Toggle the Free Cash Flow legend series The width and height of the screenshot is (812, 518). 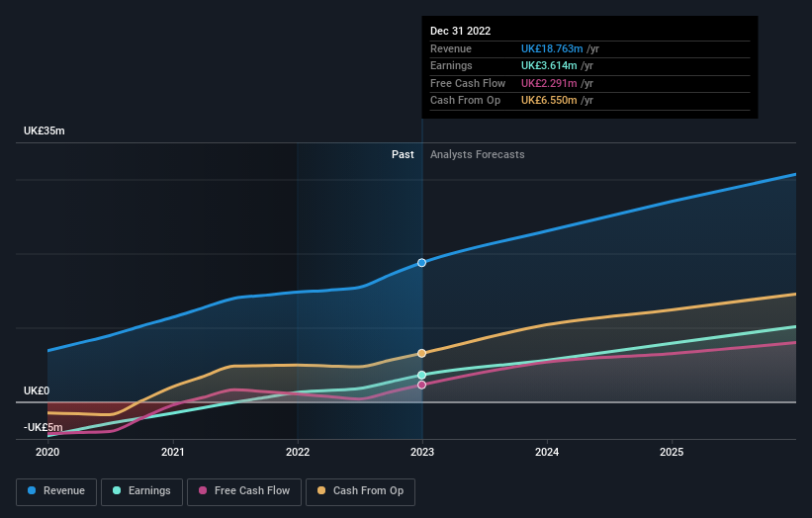[244, 491]
